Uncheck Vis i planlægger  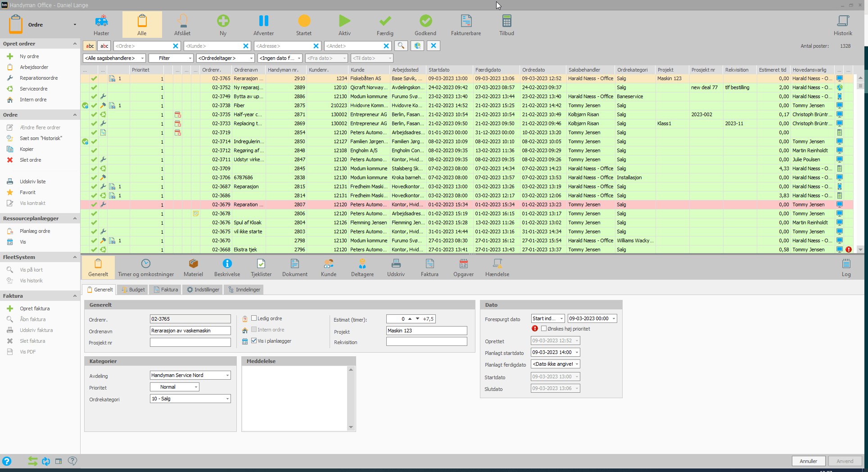(x=254, y=341)
